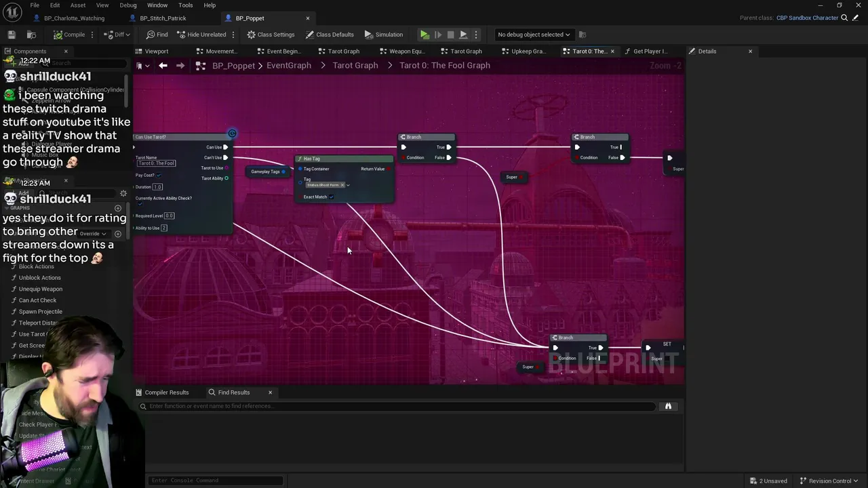Screen dimensions: 868x488
Task: Open Class Settings
Action: pyautogui.click(x=271, y=35)
